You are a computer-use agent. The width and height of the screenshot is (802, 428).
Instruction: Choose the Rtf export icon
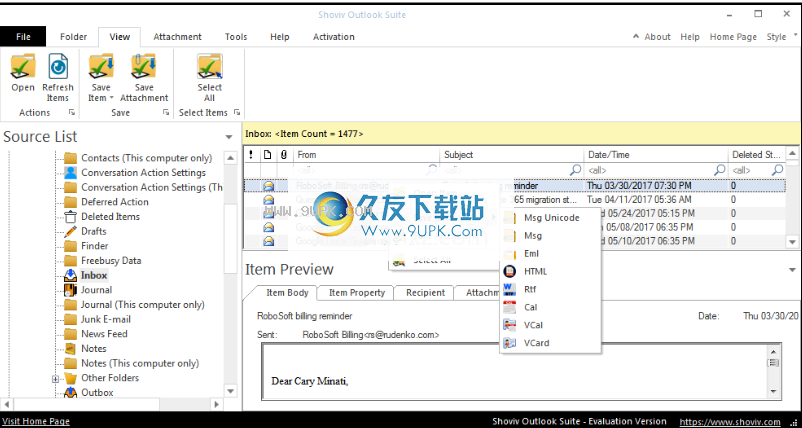point(510,289)
